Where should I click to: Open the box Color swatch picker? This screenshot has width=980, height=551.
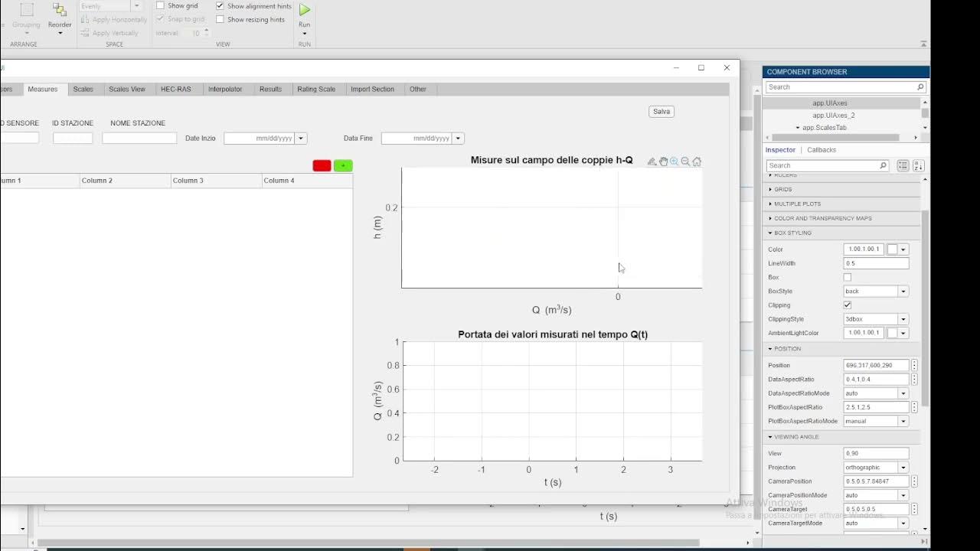[897, 249]
